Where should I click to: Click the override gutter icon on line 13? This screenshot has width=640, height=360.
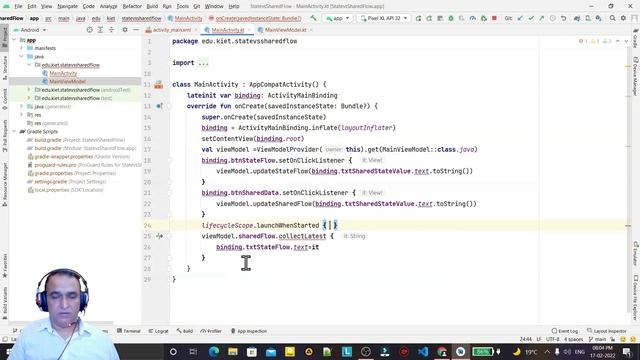point(159,106)
